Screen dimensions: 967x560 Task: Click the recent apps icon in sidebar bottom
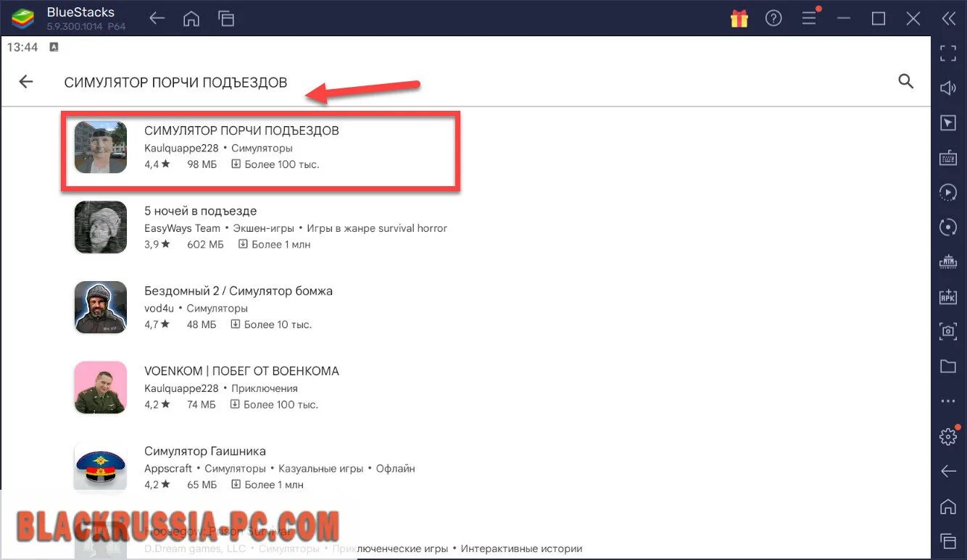948,540
